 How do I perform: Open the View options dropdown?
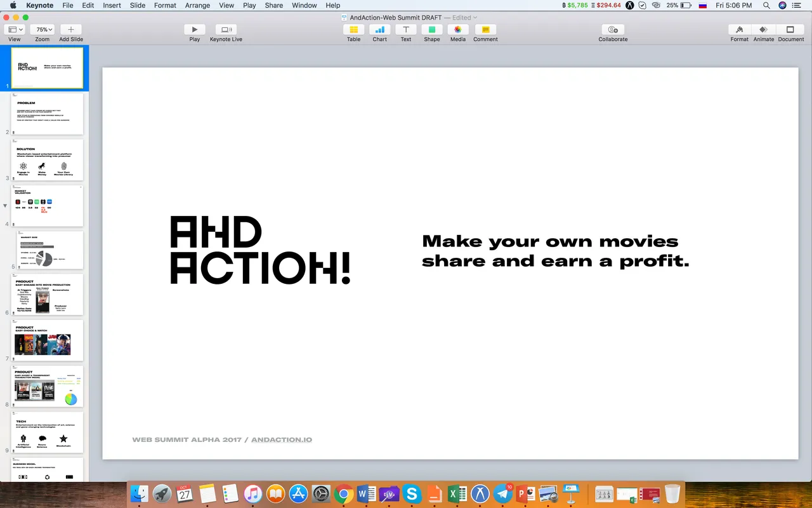pyautogui.click(x=14, y=29)
